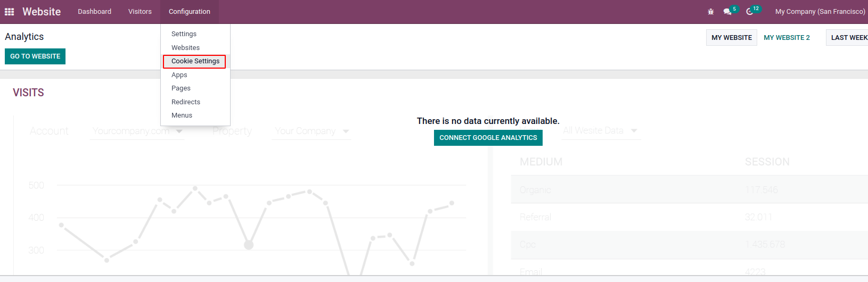Open the apps grid menu icon
The width and height of the screenshot is (868, 282).
pyautogui.click(x=10, y=12)
